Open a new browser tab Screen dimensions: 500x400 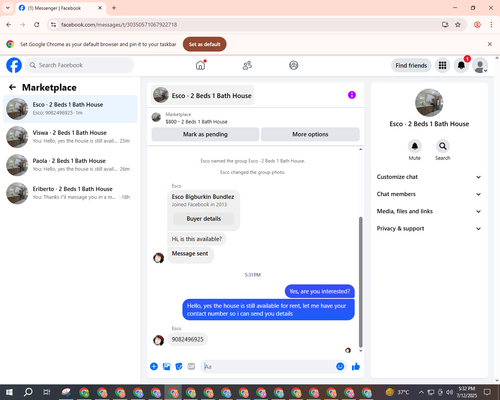pyautogui.click(x=114, y=8)
